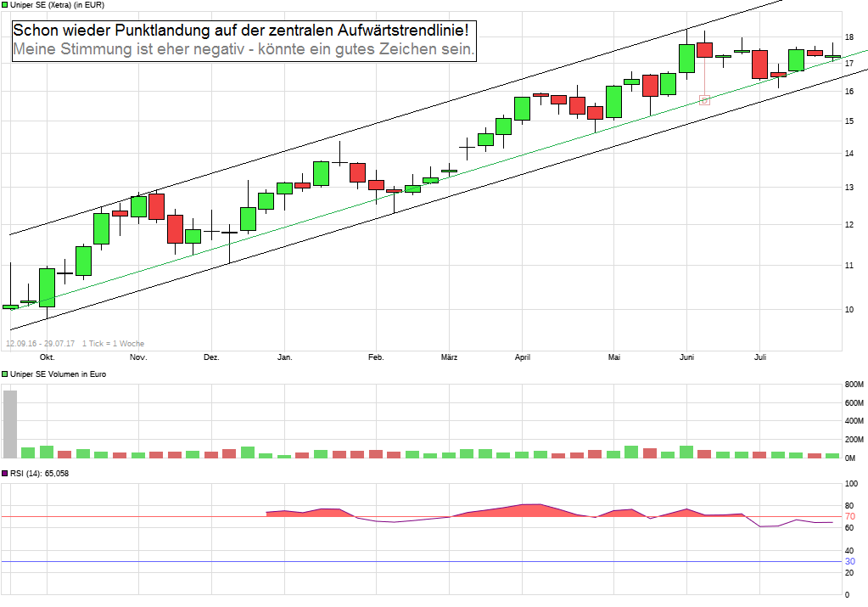
Task: Click the 'RSI (14): 65,058' readout
Action: point(39,474)
